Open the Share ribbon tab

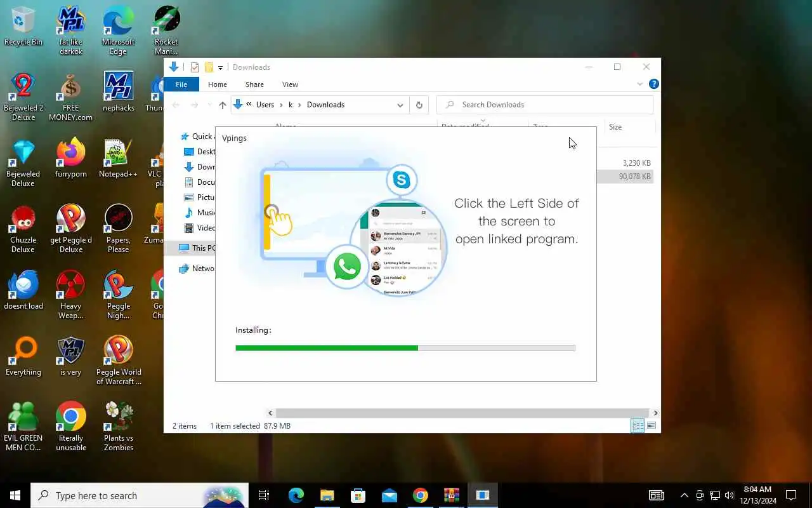254,84
